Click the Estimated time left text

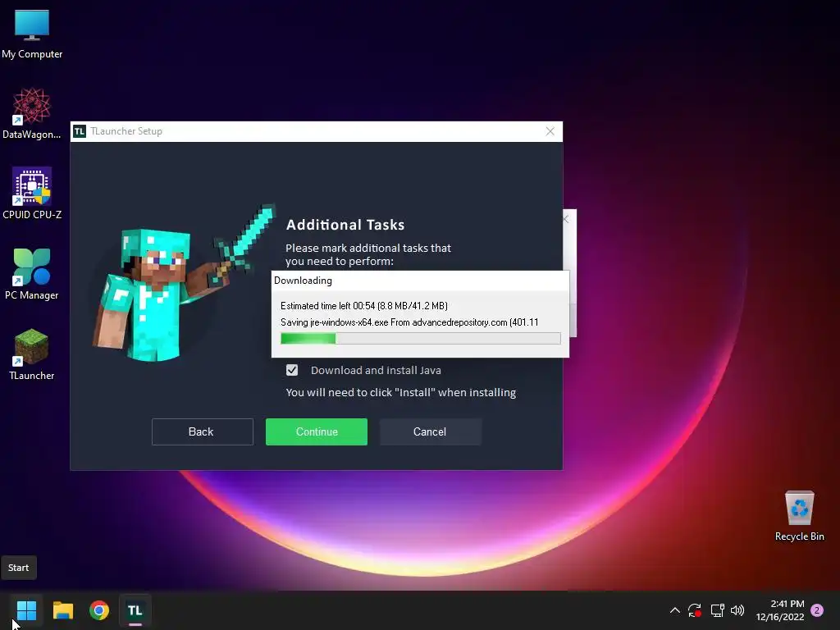[364, 306]
